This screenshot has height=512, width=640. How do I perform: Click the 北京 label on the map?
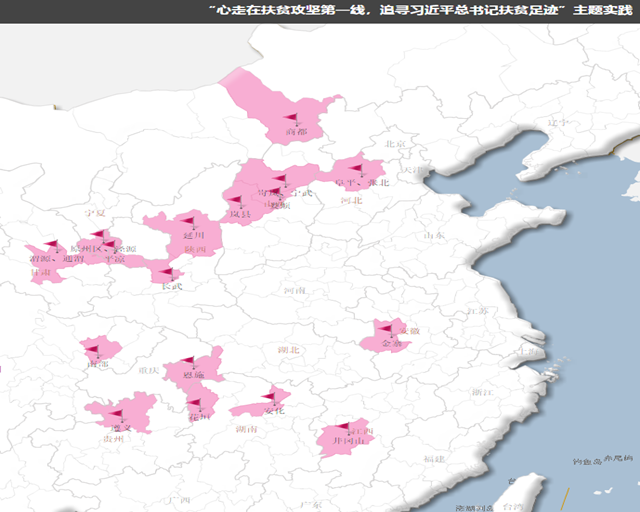[394, 145]
